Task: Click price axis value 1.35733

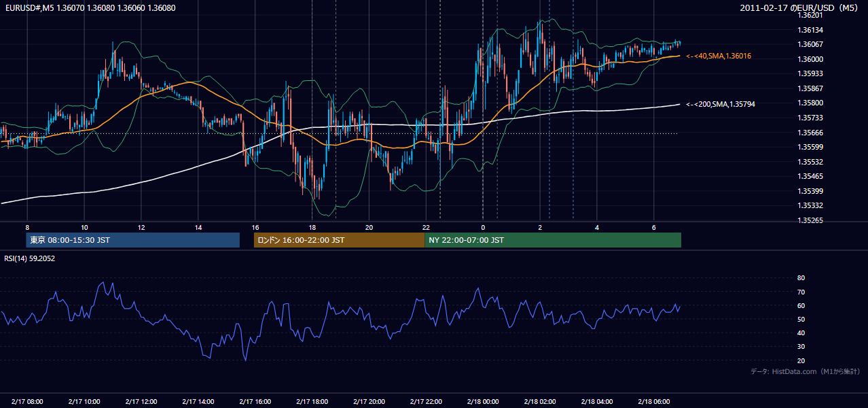Action: pos(810,118)
